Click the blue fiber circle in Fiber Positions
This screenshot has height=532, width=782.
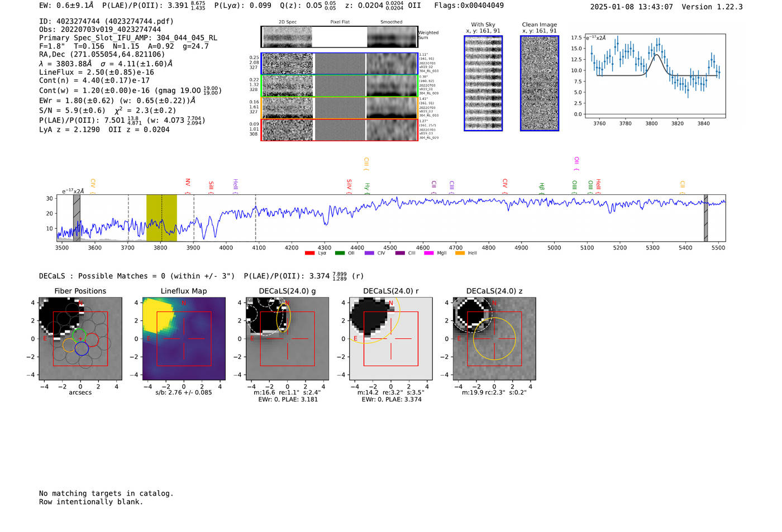pyautogui.click(x=82, y=348)
